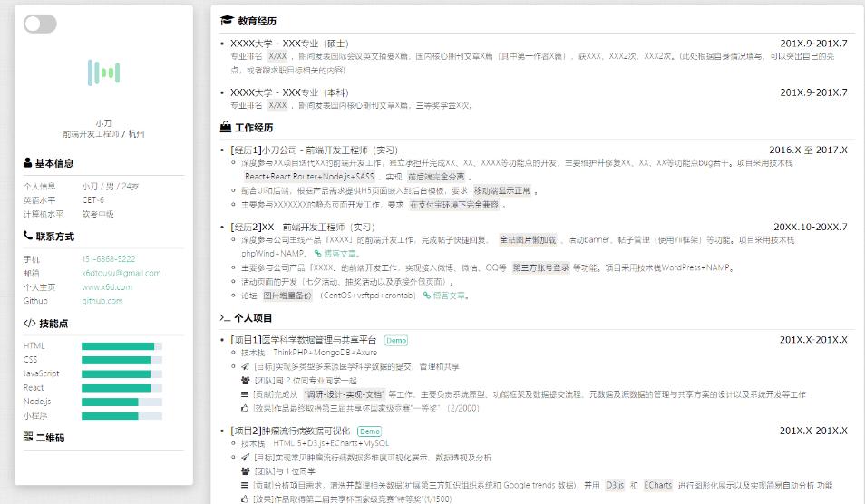The height and width of the screenshot is (504, 865).
Task: Click the React skill progress bar
Action: pos(121,388)
